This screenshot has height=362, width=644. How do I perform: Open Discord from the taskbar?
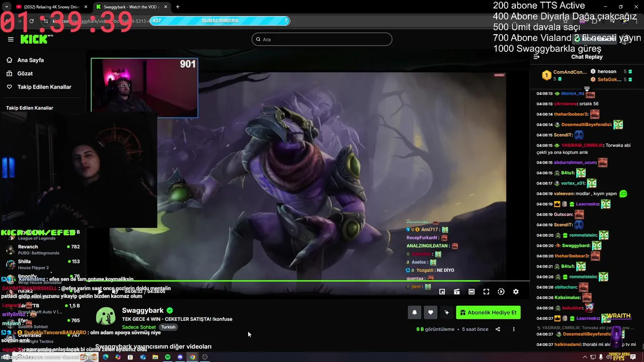click(180, 357)
